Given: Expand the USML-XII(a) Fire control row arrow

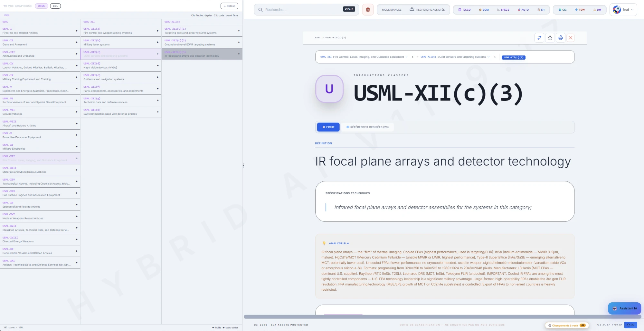Looking at the screenshot, I should click(x=158, y=31).
